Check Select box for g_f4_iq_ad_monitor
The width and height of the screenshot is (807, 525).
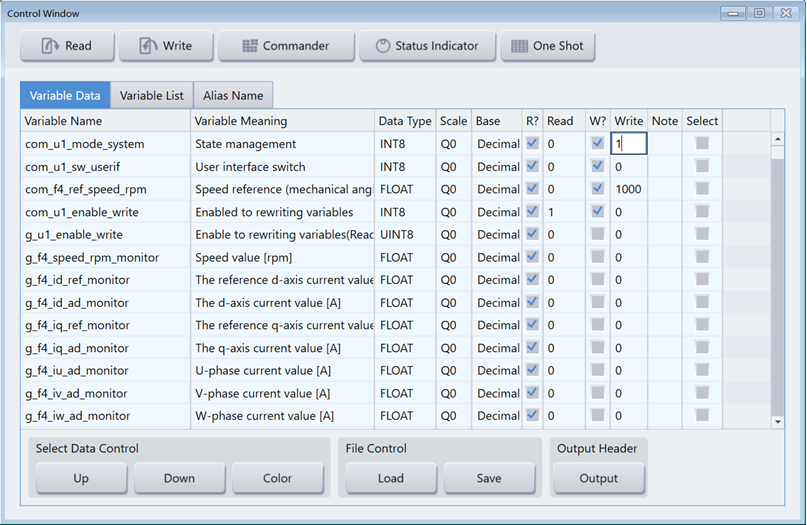pyautogui.click(x=702, y=347)
